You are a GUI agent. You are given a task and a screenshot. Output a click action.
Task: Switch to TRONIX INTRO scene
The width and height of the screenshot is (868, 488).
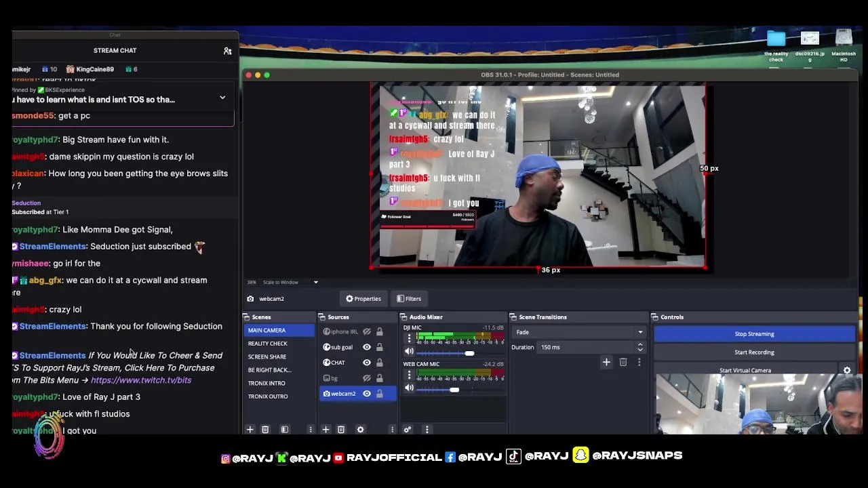click(x=279, y=383)
